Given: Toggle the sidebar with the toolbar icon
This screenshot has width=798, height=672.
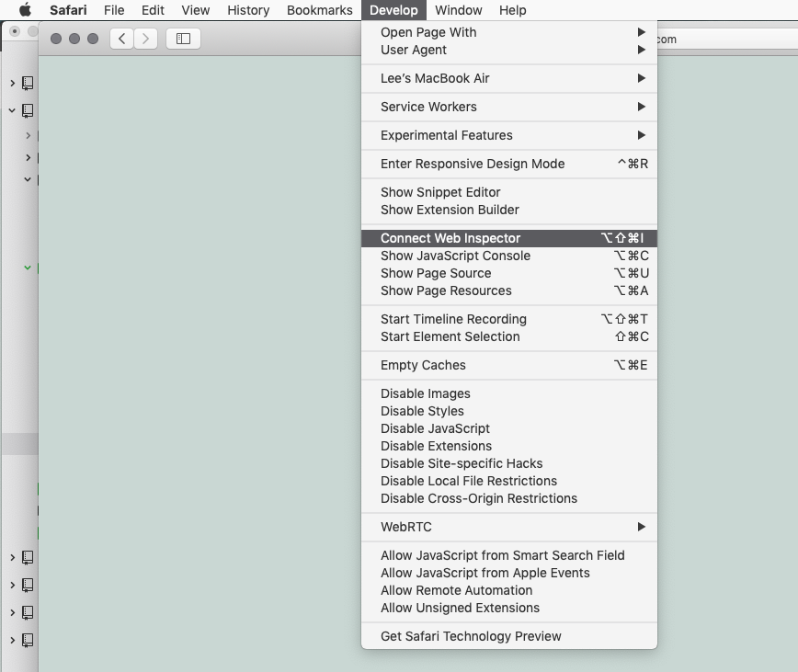Looking at the screenshot, I should tap(183, 39).
